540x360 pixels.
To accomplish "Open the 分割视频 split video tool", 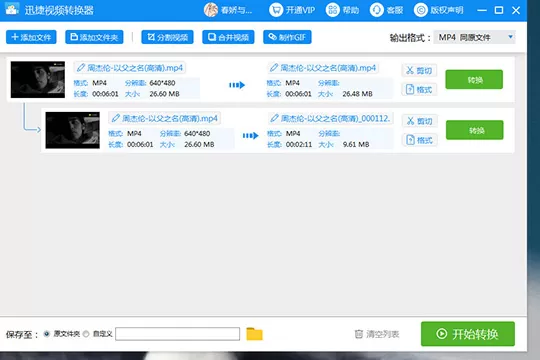I will pos(167,37).
